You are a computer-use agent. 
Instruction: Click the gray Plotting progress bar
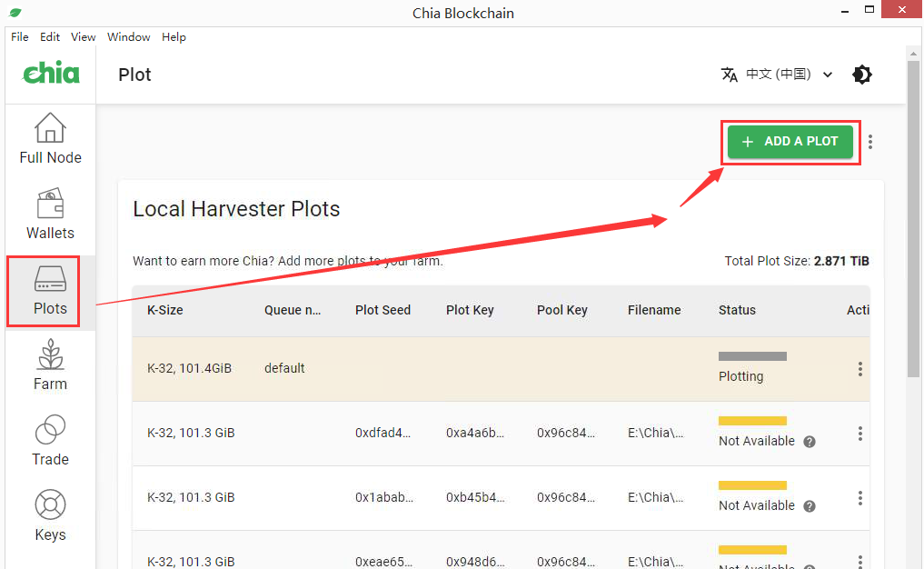click(x=752, y=356)
